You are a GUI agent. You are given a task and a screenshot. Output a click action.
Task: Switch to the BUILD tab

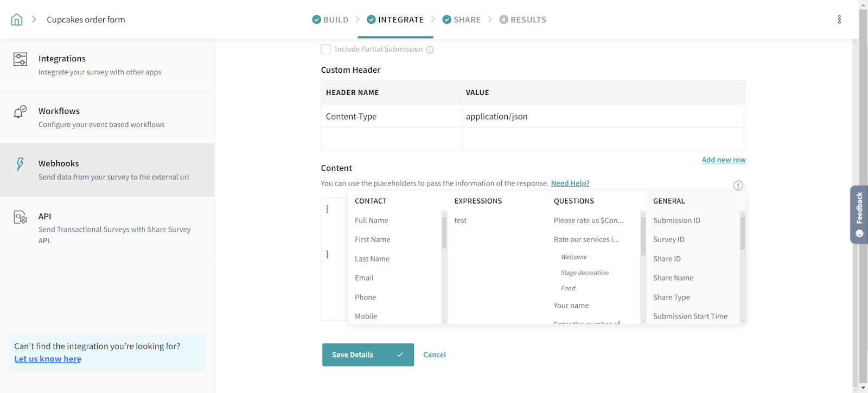click(330, 20)
